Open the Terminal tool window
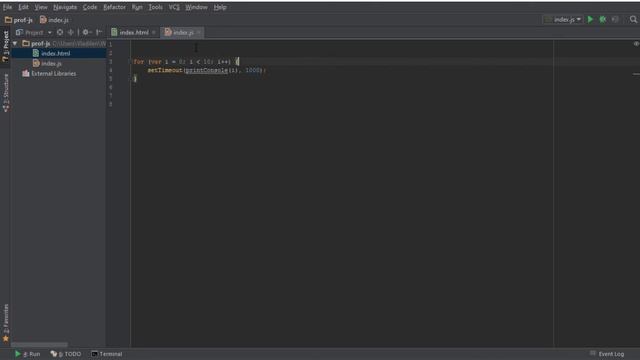The image size is (640, 360). click(107, 354)
